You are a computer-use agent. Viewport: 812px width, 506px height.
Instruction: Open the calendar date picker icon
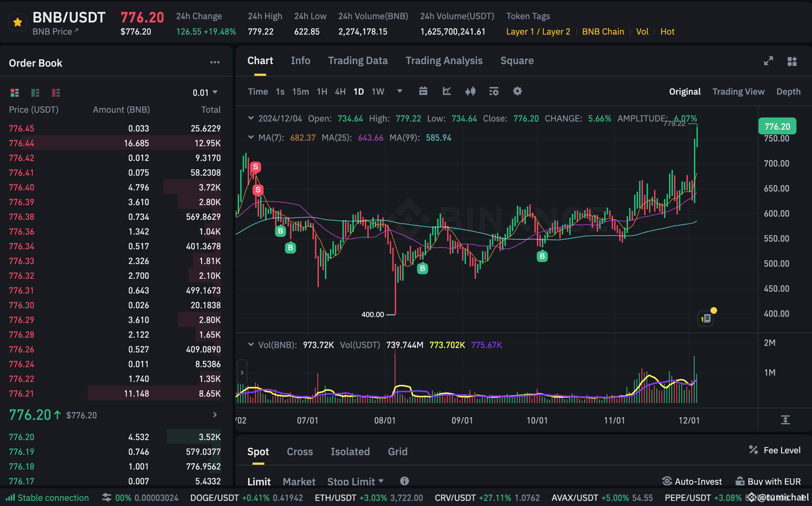click(x=423, y=91)
